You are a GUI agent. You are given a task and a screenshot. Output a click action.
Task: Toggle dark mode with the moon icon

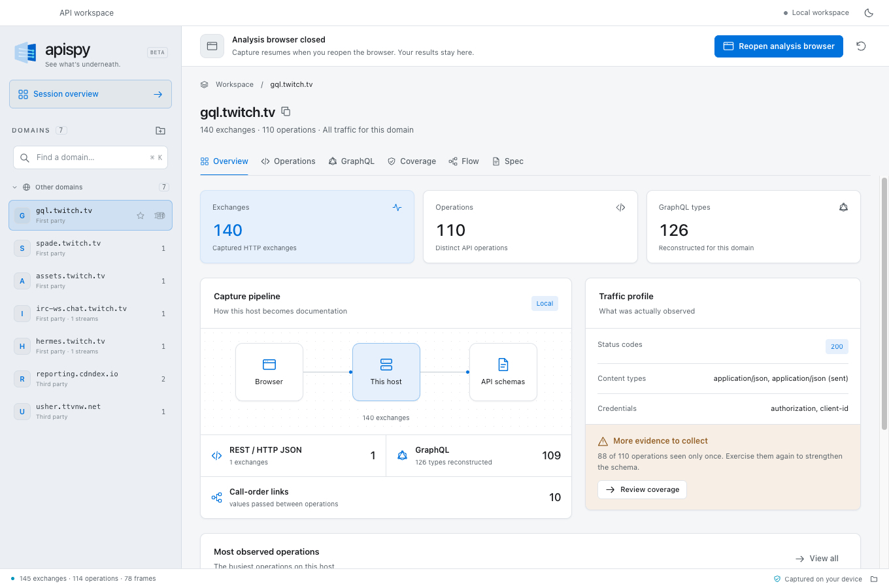click(x=869, y=13)
